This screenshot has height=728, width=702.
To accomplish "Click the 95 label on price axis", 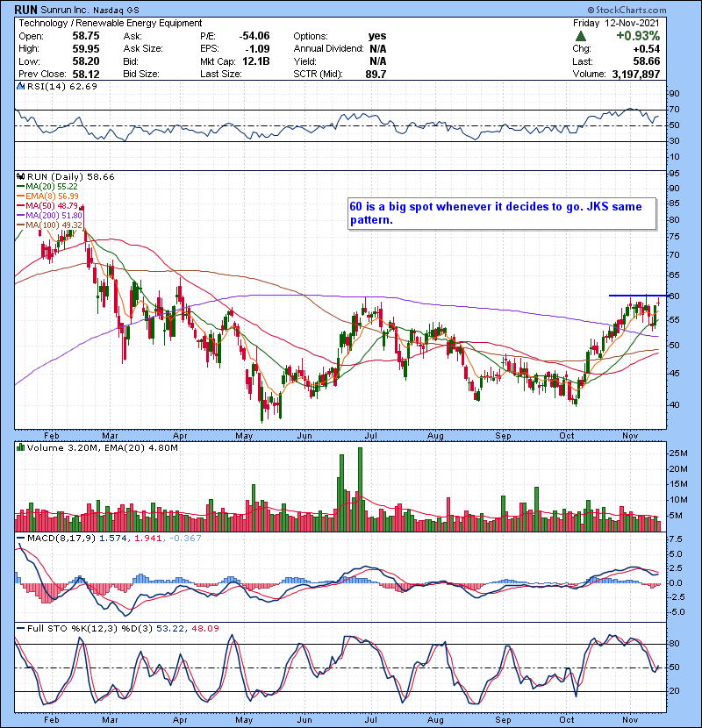I will (674, 174).
